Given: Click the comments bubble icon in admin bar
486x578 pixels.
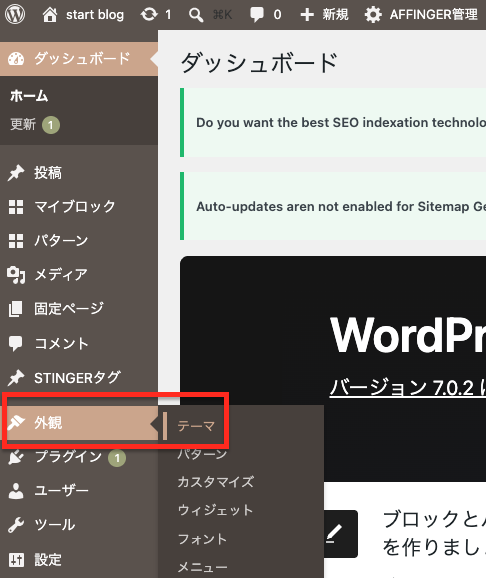Looking at the screenshot, I should pos(257,15).
